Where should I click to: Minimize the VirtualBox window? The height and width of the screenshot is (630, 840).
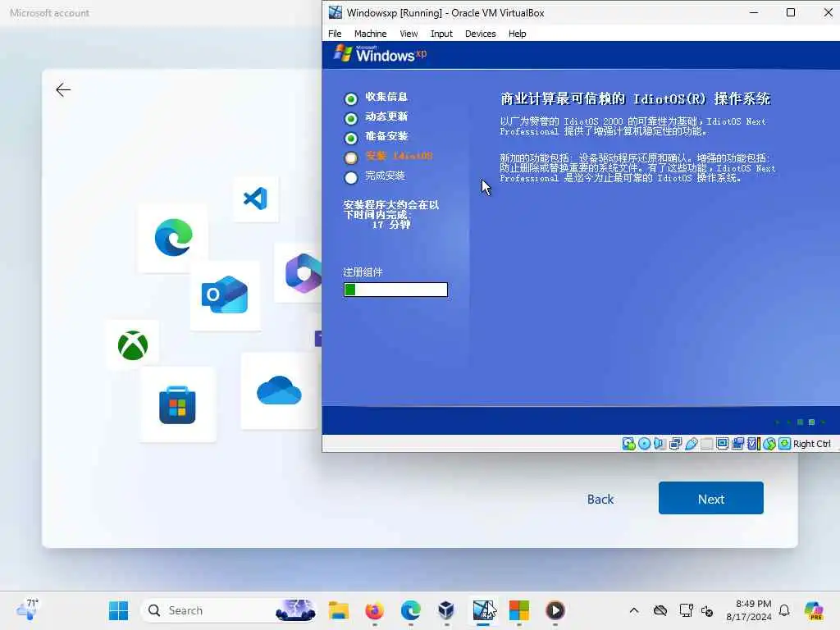(x=754, y=12)
